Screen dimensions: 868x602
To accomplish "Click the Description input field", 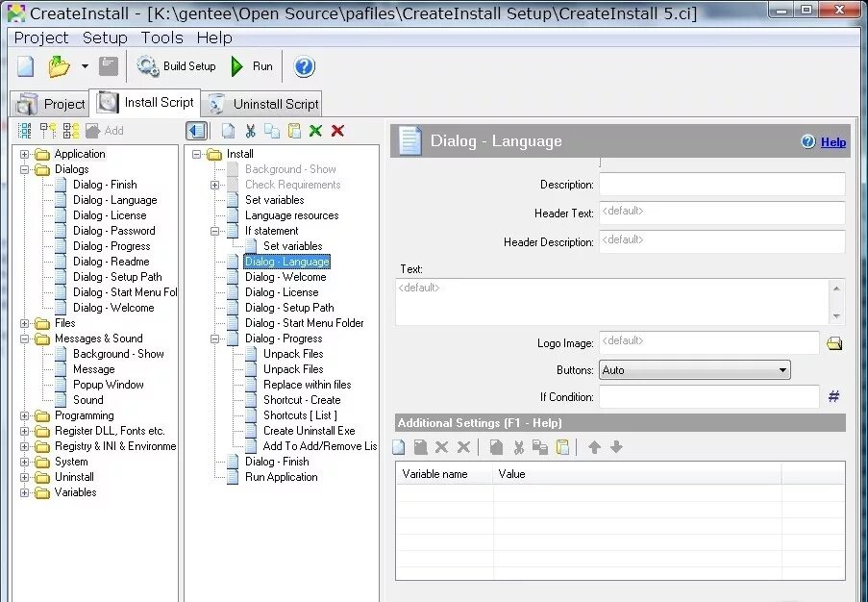I will pos(722,184).
